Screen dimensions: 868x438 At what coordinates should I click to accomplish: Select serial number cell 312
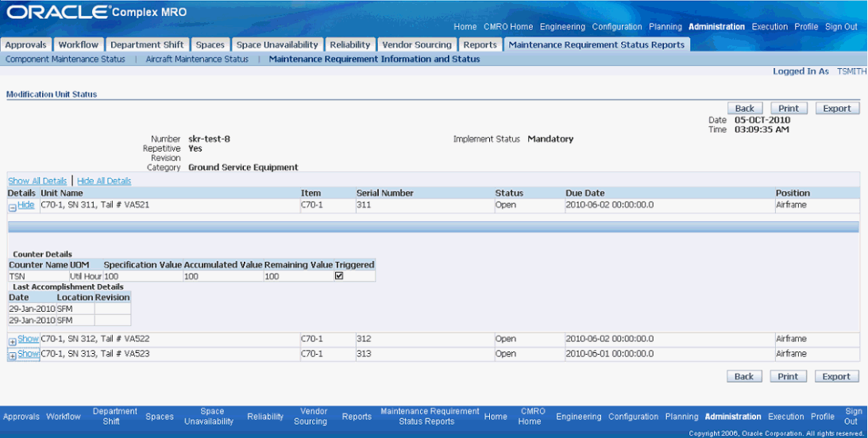(x=364, y=339)
